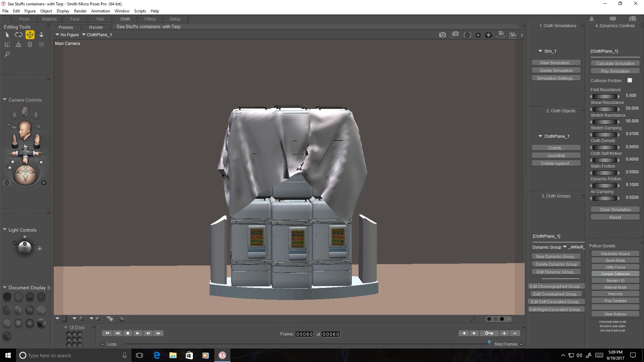Select the Rotate editing tool
The height and width of the screenshot is (362, 644).
tap(18, 35)
